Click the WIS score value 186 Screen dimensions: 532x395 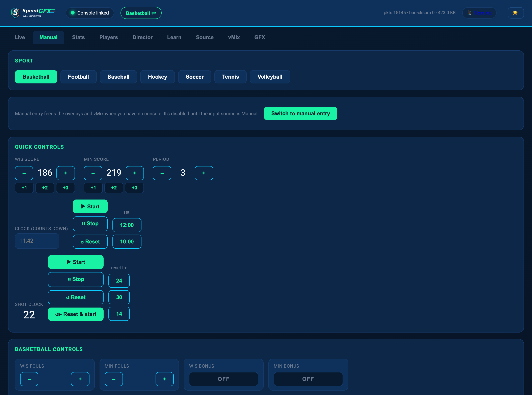tap(45, 173)
